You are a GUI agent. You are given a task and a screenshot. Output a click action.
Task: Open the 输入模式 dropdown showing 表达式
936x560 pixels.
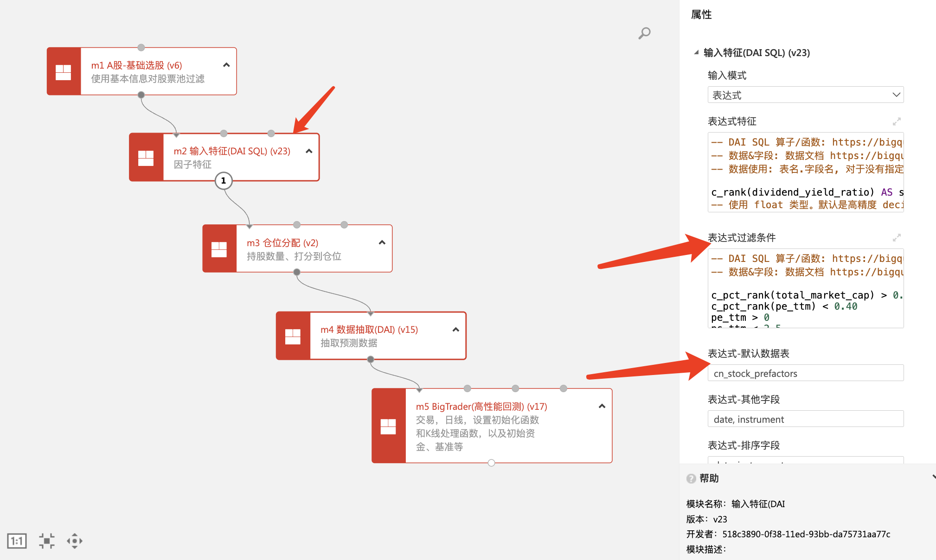(805, 95)
